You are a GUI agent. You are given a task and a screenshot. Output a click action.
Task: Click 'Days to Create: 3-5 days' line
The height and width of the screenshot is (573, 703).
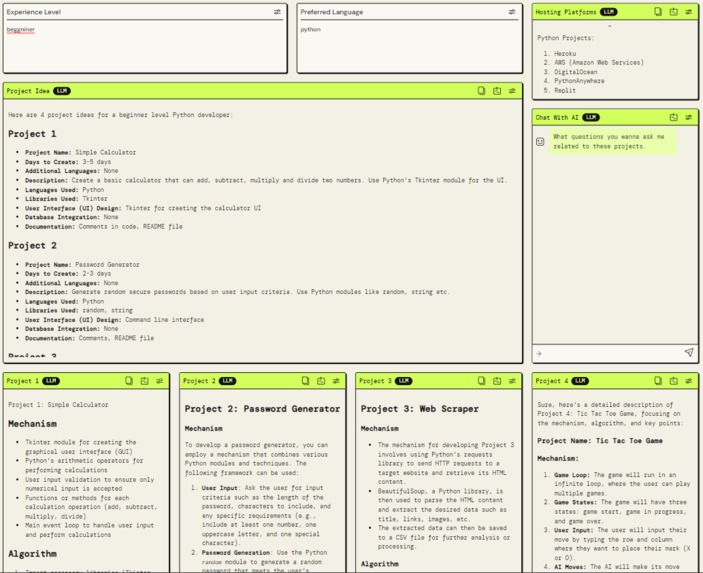68,162
